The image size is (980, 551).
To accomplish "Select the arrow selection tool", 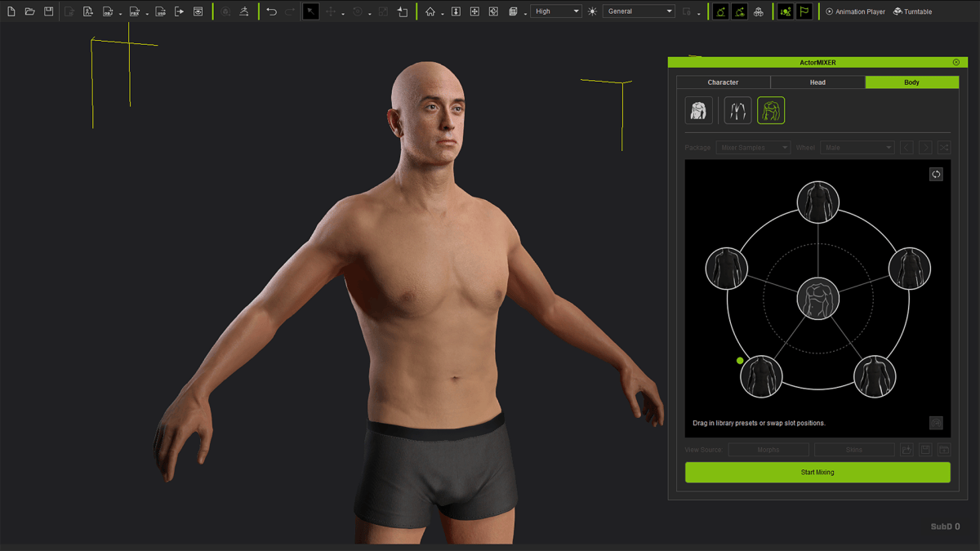I will point(311,11).
